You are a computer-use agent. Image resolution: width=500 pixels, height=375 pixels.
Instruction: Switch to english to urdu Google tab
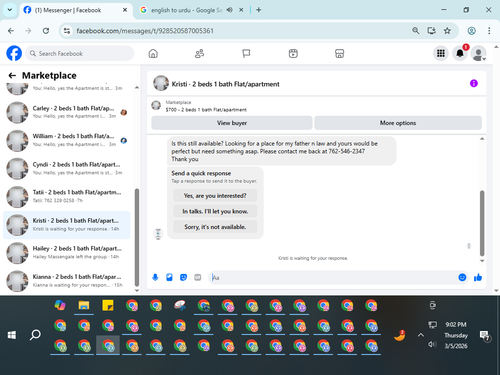click(186, 10)
